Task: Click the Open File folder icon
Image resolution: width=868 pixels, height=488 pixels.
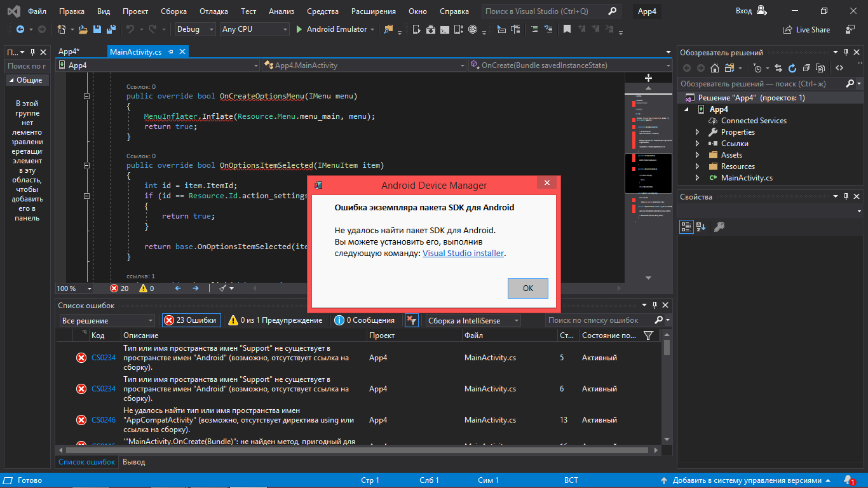Action: pos(83,29)
